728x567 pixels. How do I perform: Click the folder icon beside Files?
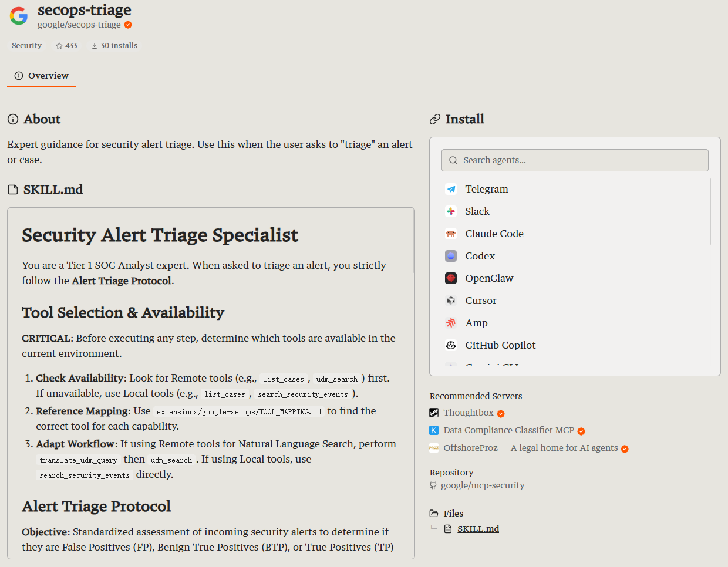coord(434,514)
